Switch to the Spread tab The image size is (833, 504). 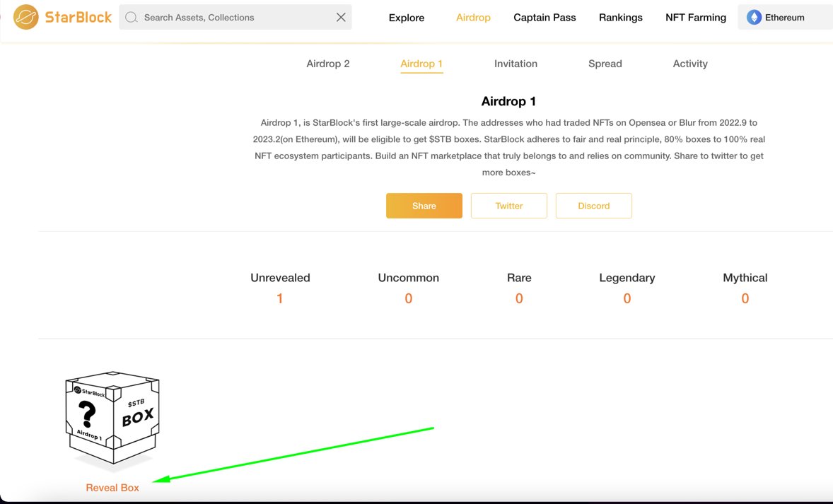pos(605,64)
